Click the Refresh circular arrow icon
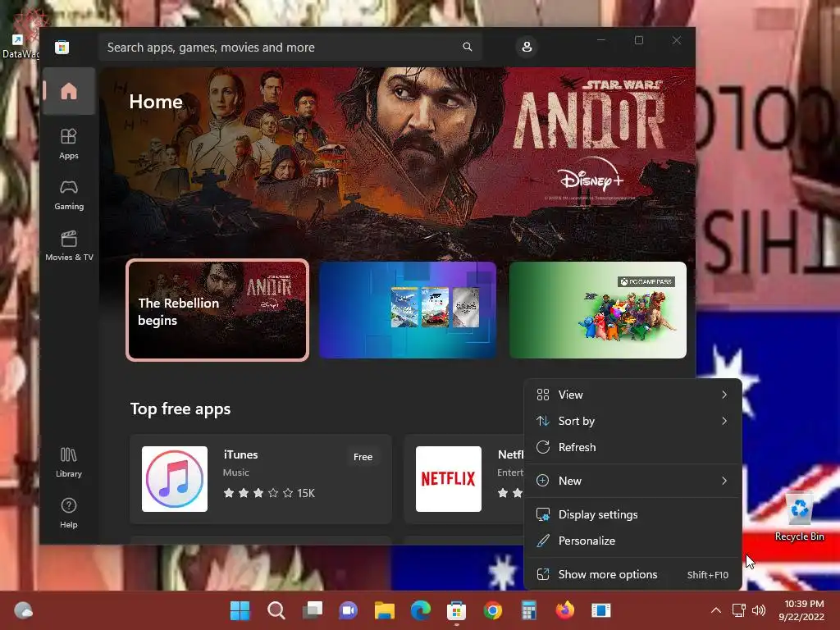The height and width of the screenshot is (630, 840). click(543, 447)
